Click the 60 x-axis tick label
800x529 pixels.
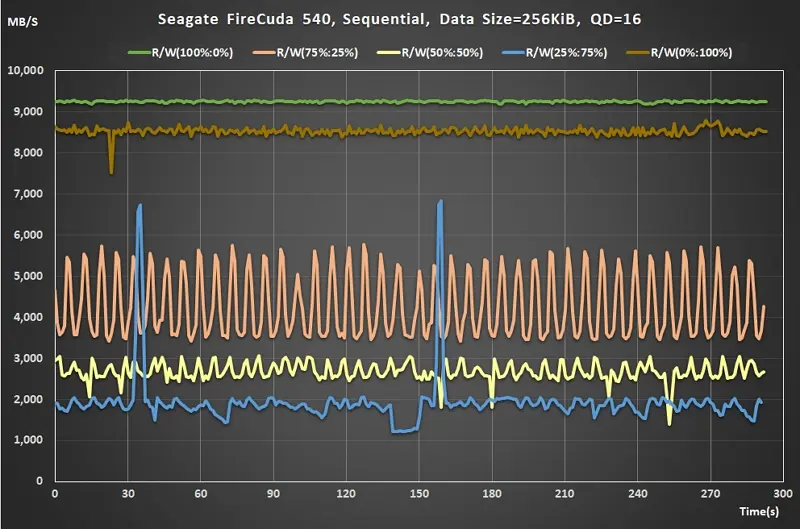click(x=201, y=494)
